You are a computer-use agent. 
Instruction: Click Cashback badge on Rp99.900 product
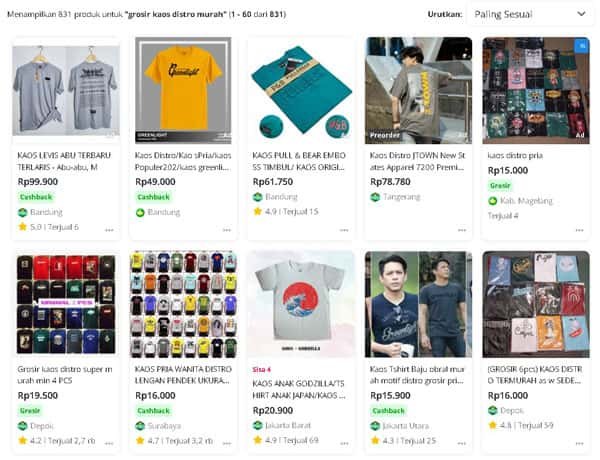tap(36, 197)
